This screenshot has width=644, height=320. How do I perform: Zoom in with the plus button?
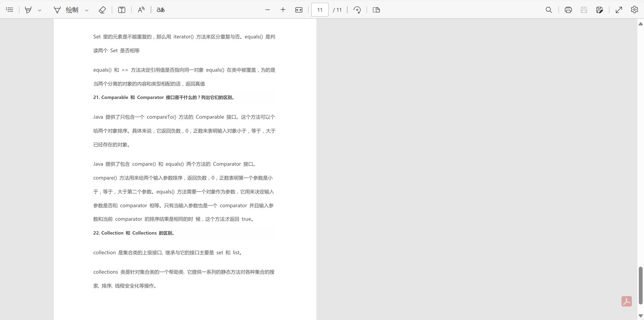(x=283, y=10)
